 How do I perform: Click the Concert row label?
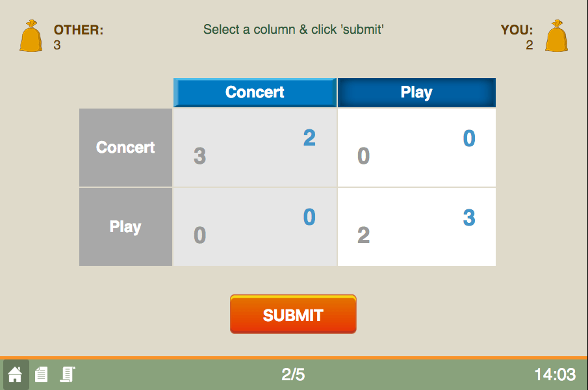pyautogui.click(x=125, y=148)
